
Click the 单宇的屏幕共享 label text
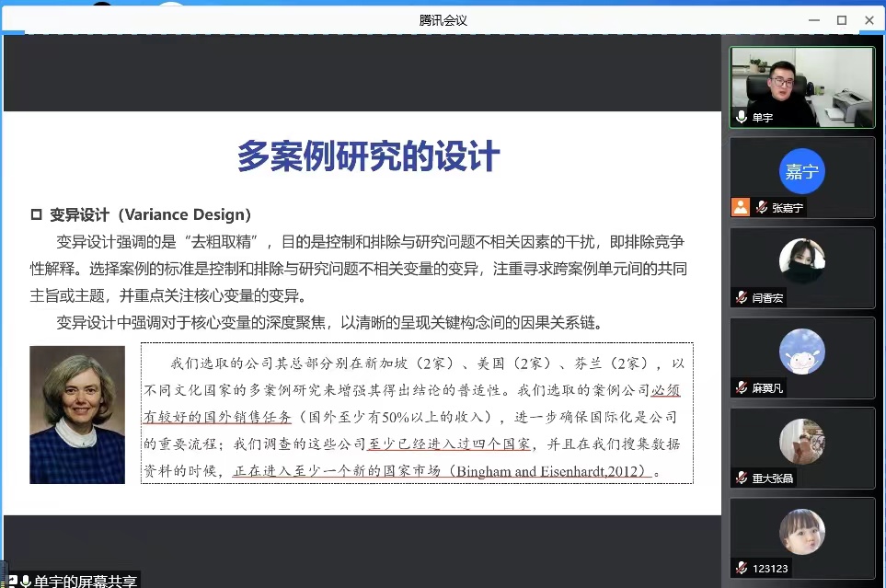[86, 581]
